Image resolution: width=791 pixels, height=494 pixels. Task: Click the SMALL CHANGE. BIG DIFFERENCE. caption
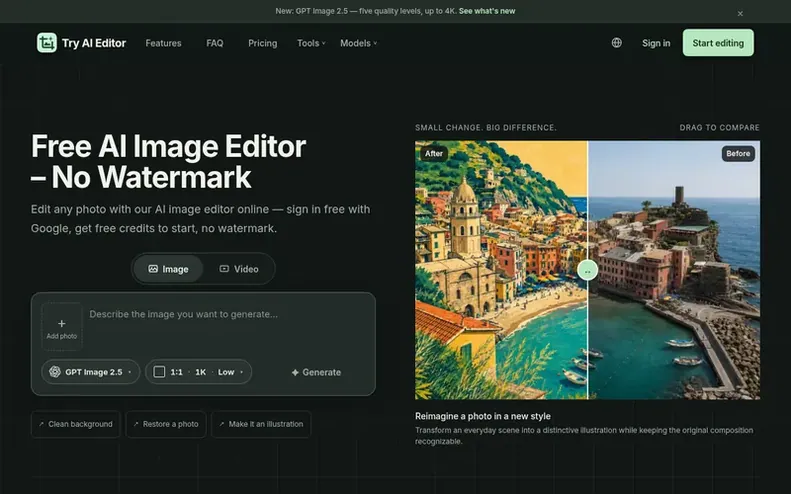[x=486, y=128]
